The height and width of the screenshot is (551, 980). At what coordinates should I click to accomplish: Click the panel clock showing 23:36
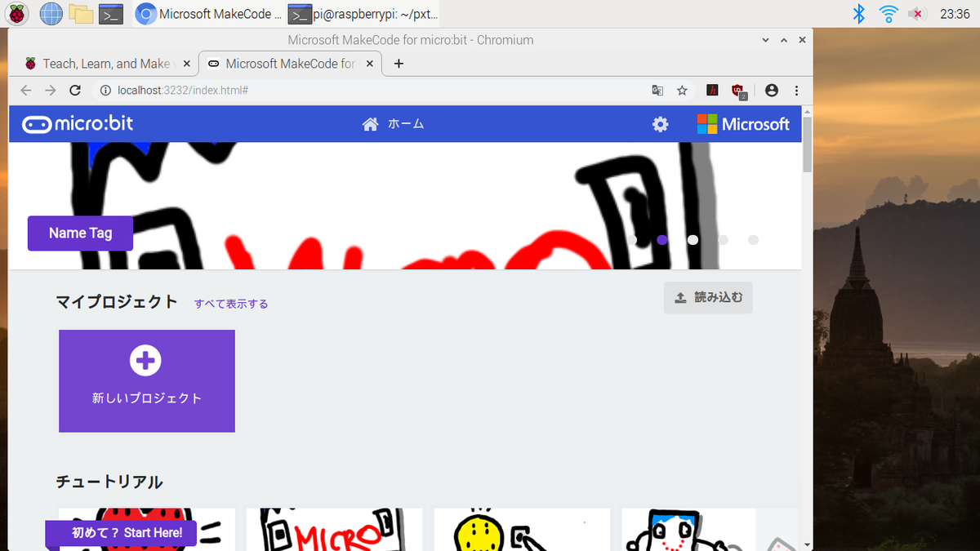(954, 13)
